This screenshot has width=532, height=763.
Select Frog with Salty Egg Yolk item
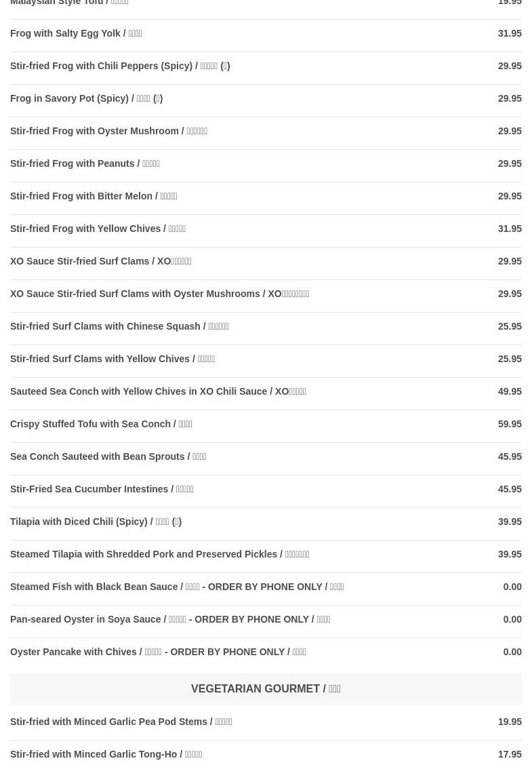266,34
